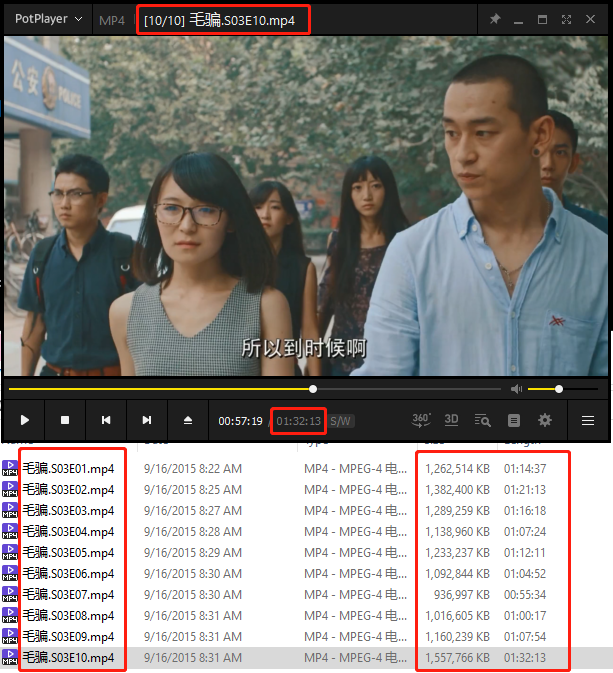Screen dimensions: 613x673
Task: Click MP4 file icon of S03E01
Action: 10,468
